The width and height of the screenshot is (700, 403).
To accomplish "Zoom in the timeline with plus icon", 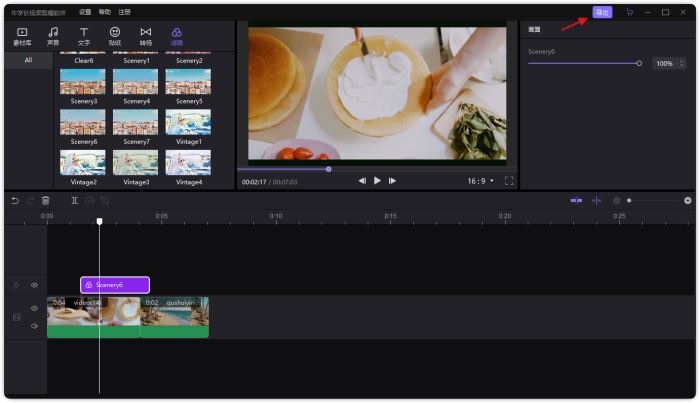I will pyautogui.click(x=688, y=201).
